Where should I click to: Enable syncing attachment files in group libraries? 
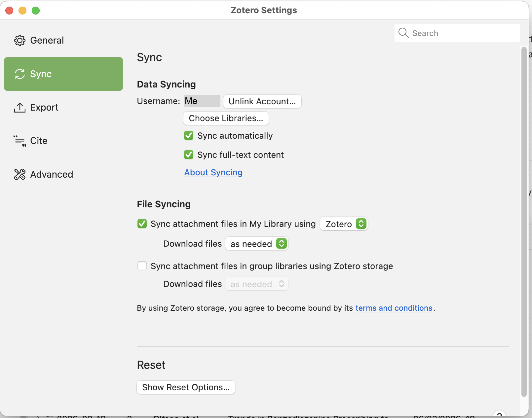[142, 266]
